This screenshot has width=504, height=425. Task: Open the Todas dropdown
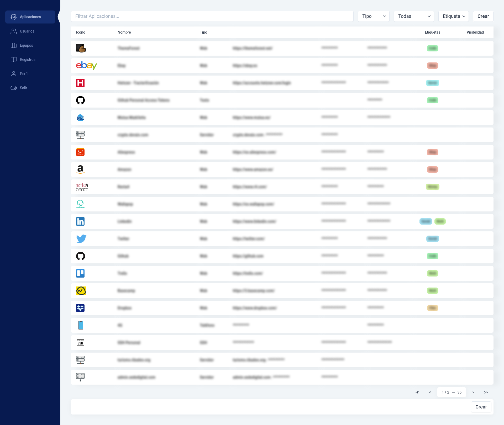(x=414, y=16)
